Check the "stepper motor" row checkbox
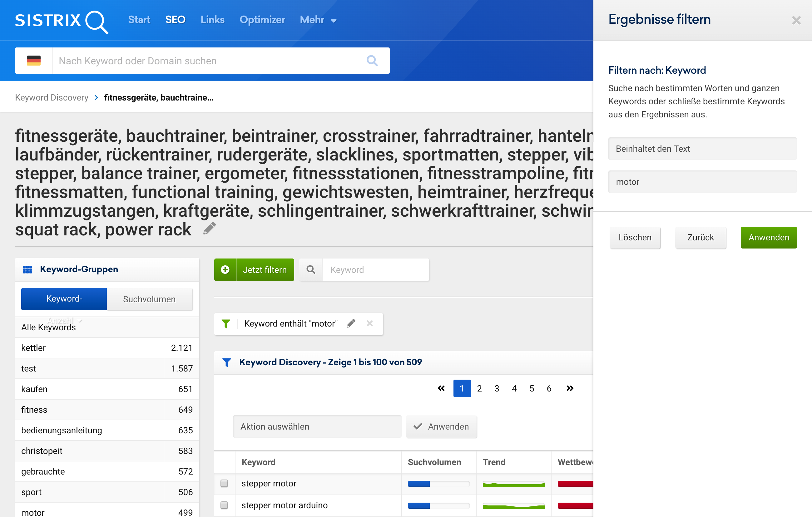Screen dimensions: 812x517 point(224,483)
